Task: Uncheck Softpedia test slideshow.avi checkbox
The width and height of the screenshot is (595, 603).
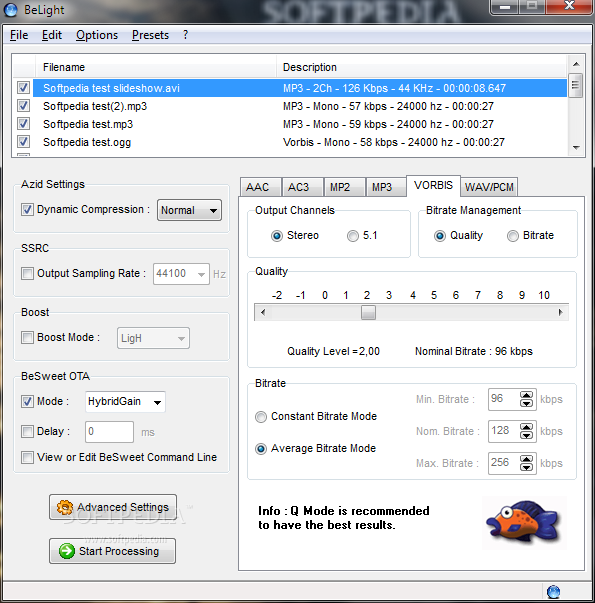Action: [23, 88]
